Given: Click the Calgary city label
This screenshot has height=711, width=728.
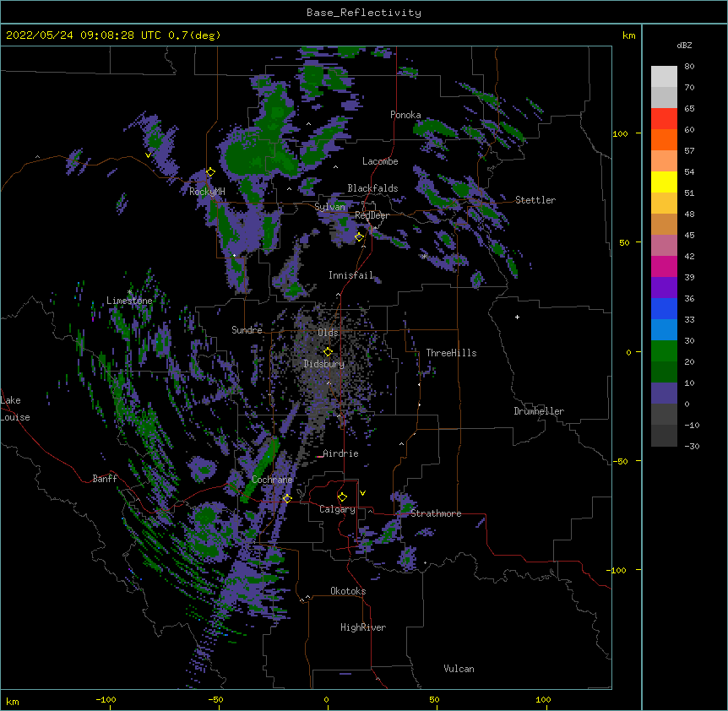Looking at the screenshot, I should (x=337, y=509).
